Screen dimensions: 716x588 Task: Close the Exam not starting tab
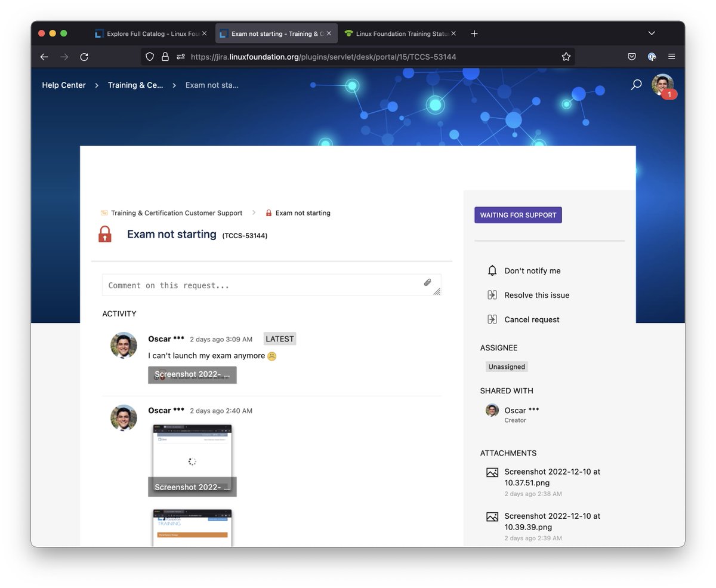(x=329, y=33)
